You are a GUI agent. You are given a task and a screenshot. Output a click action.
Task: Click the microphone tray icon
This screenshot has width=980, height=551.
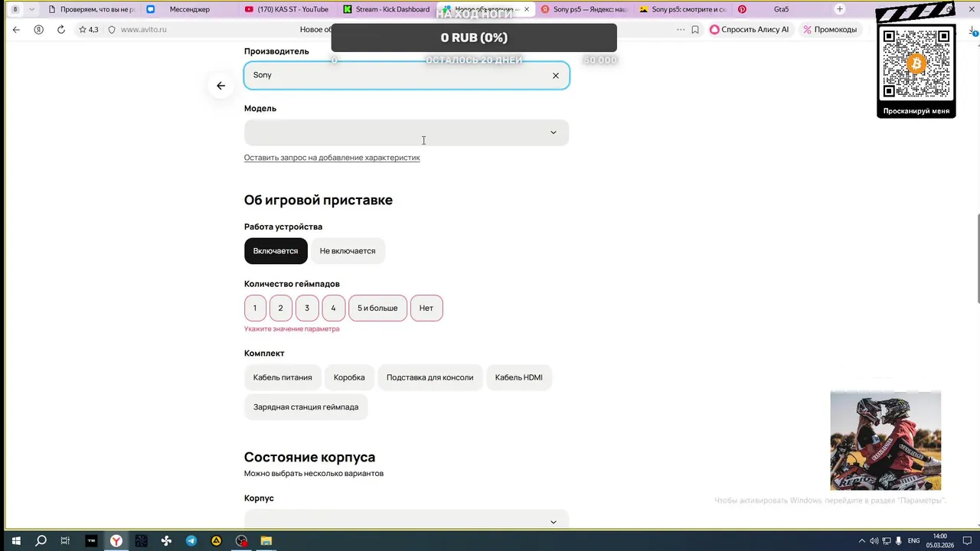(898, 541)
